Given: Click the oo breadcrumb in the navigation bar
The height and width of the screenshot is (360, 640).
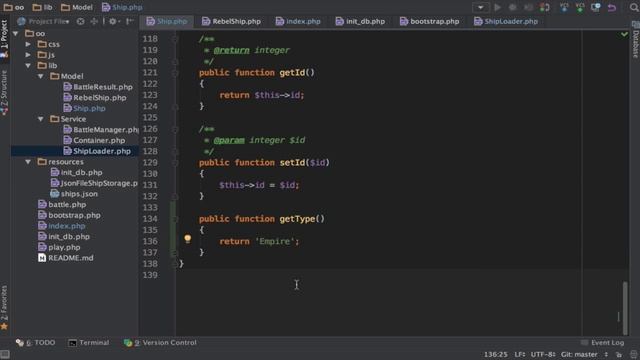Looking at the screenshot, I should point(13,7).
